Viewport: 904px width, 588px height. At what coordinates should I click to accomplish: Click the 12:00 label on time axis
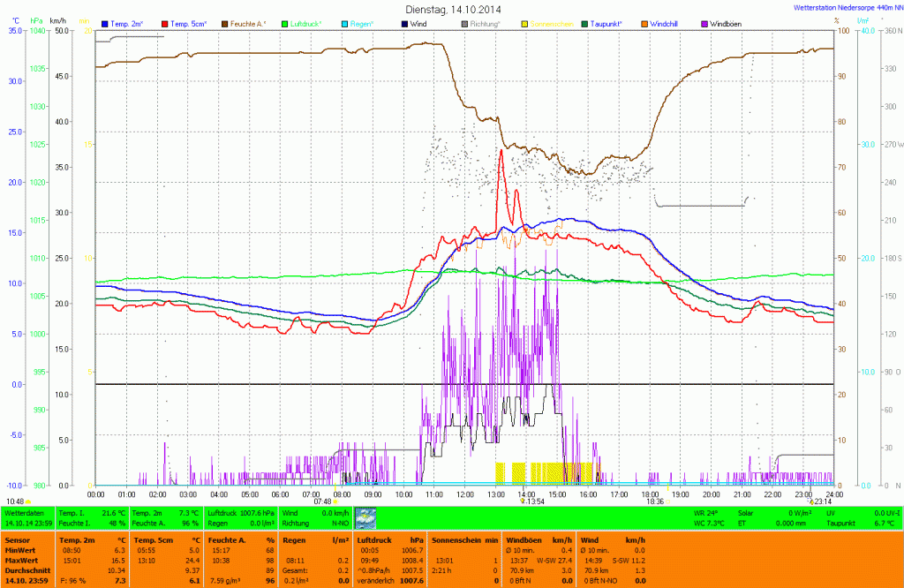point(464,494)
